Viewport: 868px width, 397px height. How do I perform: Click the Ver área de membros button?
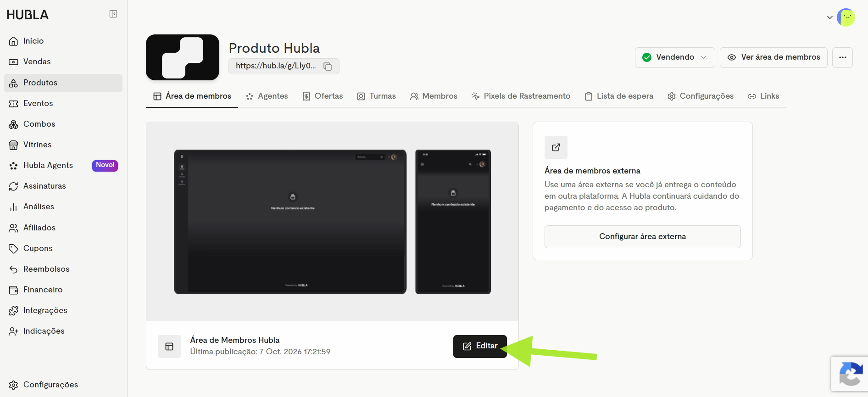[x=773, y=57]
